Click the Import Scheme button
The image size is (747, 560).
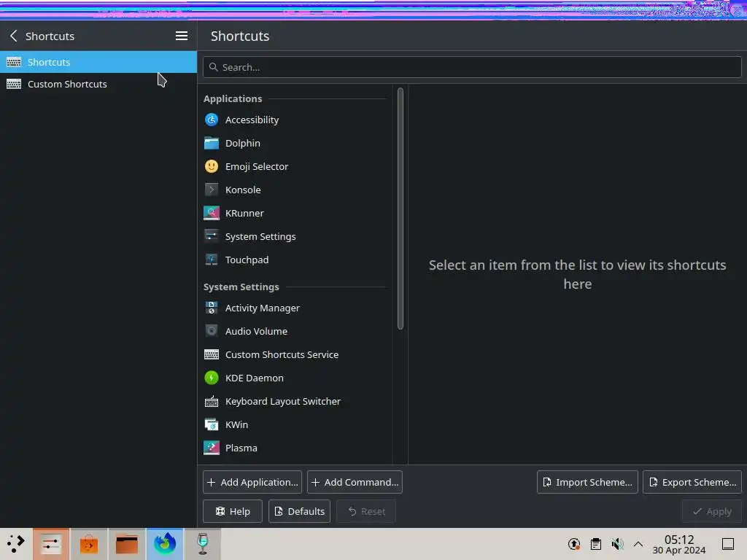click(x=587, y=482)
